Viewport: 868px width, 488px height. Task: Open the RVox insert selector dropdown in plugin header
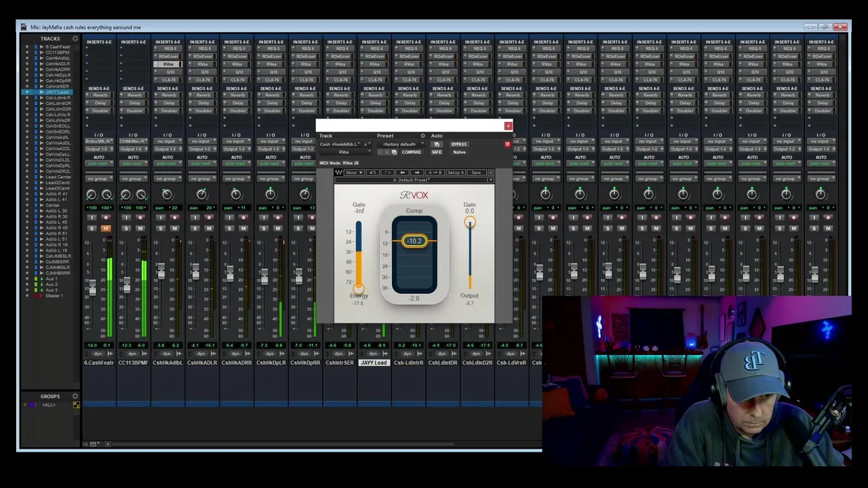345,152
